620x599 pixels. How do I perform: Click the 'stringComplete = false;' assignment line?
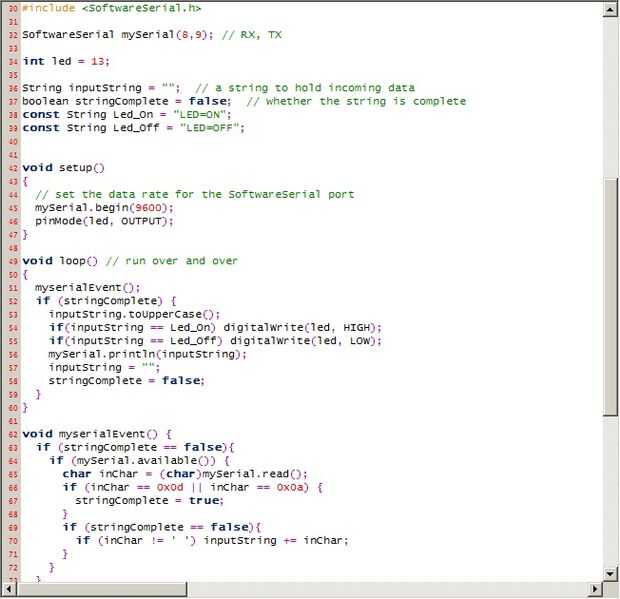tap(127, 381)
